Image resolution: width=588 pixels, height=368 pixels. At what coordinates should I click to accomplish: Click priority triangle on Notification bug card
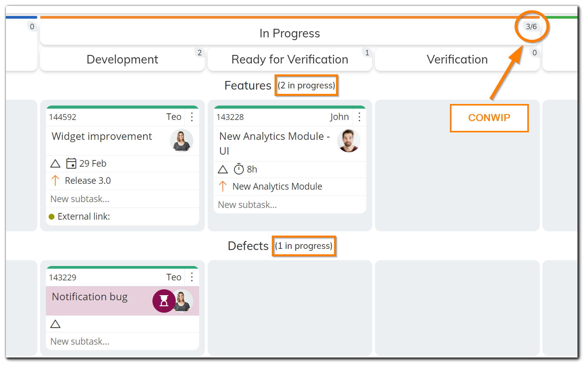point(56,324)
